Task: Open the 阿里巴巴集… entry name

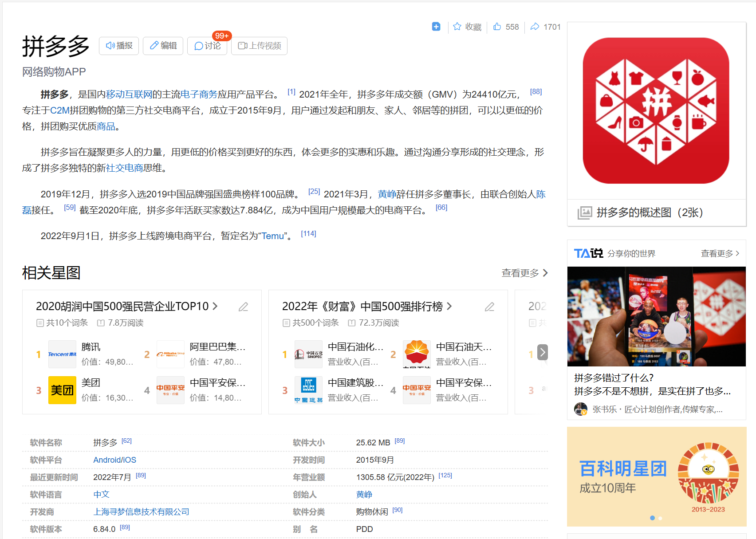Action: click(217, 347)
